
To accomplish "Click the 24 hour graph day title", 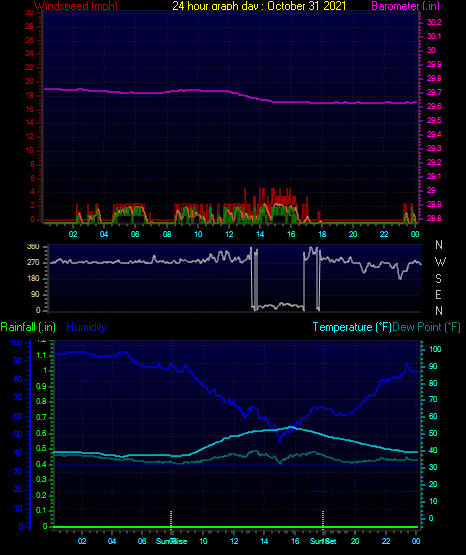I will coord(259,5).
